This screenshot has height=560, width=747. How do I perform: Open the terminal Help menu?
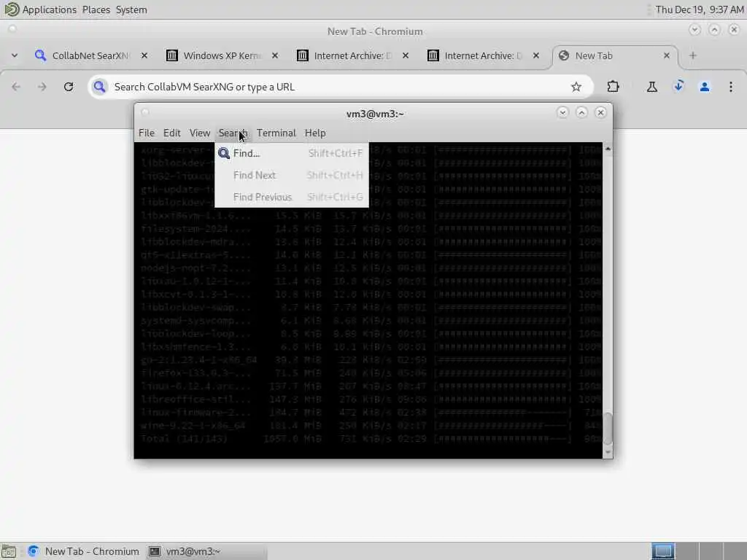(315, 133)
